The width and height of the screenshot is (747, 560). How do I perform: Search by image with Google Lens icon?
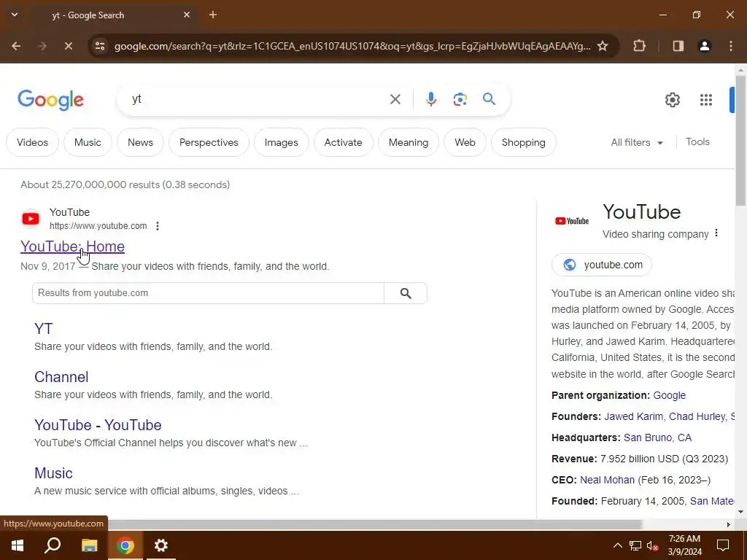coord(460,99)
